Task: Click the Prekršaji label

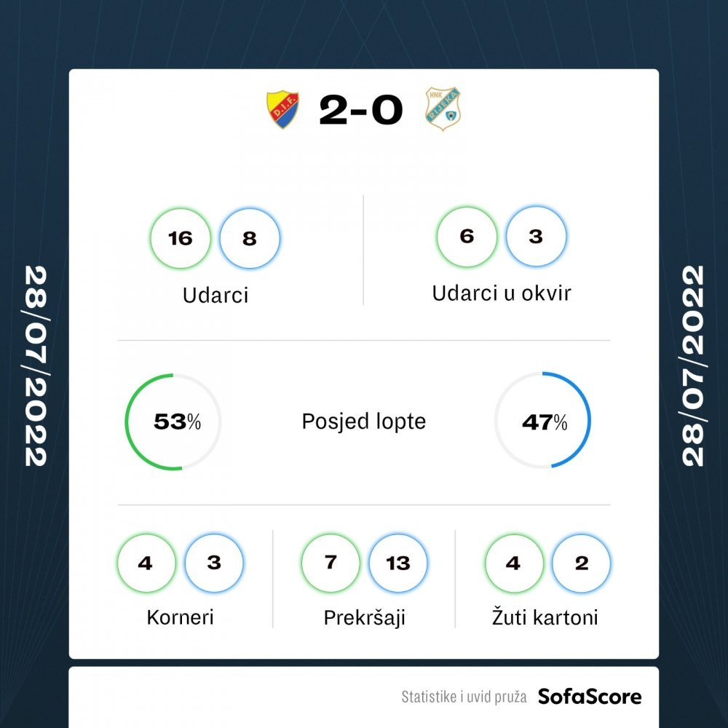Action: (x=365, y=618)
